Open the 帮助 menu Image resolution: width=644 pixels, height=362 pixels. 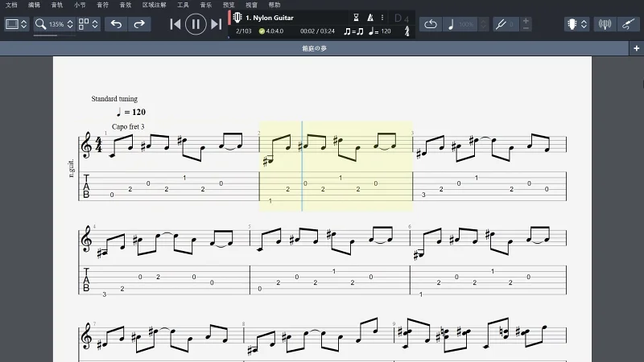274,5
